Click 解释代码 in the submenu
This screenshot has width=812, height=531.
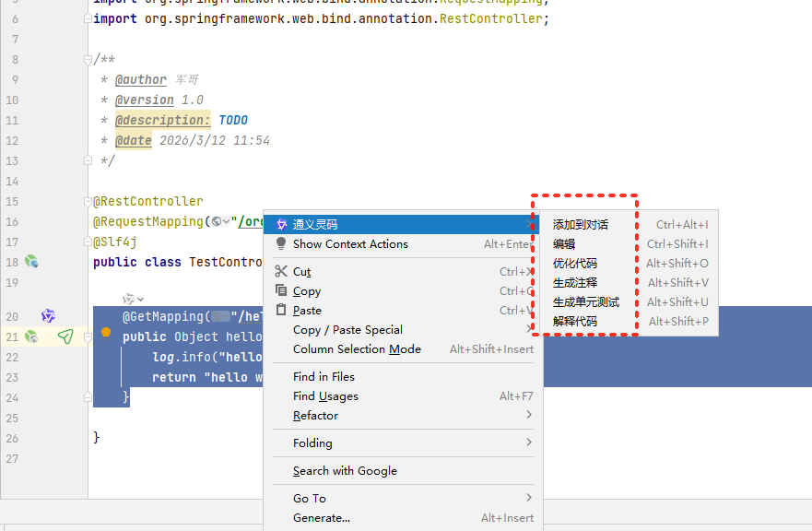click(575, 322)
